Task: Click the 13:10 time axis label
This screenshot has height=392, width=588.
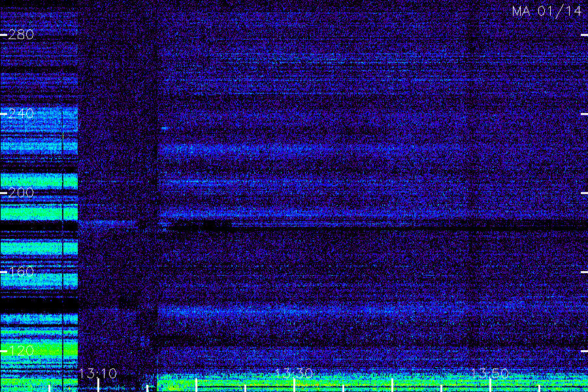Action: pos(98,374)
